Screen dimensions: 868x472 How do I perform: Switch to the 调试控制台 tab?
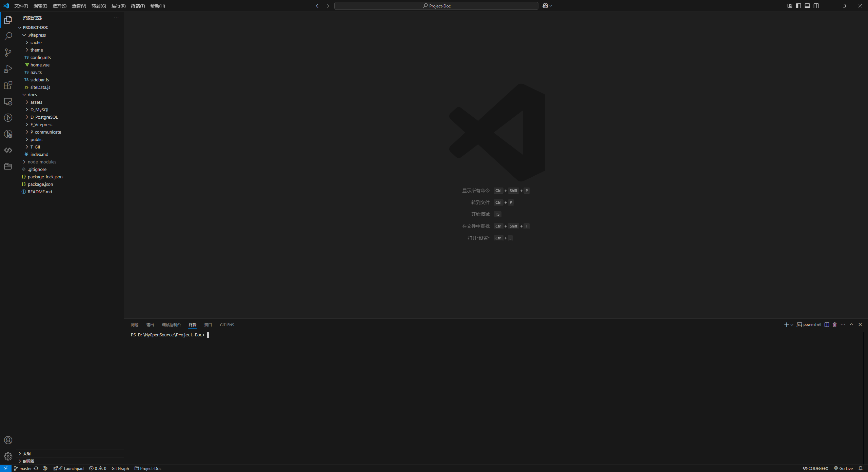click(171, 325)
